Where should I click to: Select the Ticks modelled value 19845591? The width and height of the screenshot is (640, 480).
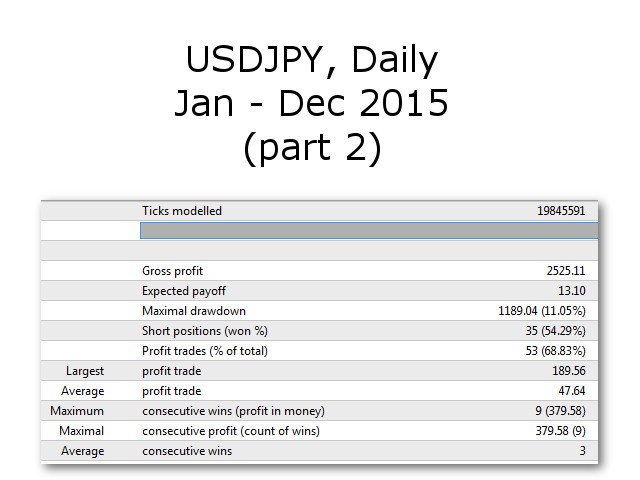point(561,211)
